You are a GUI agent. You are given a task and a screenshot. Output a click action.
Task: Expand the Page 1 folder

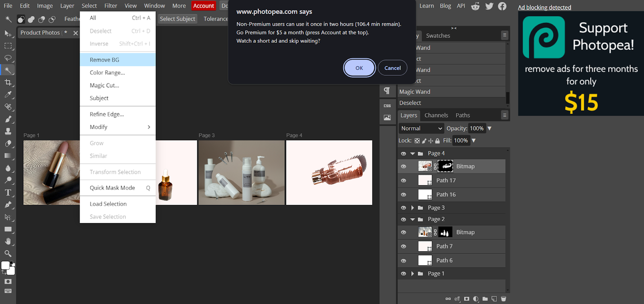pyautogui.click(x=413, y=274)
